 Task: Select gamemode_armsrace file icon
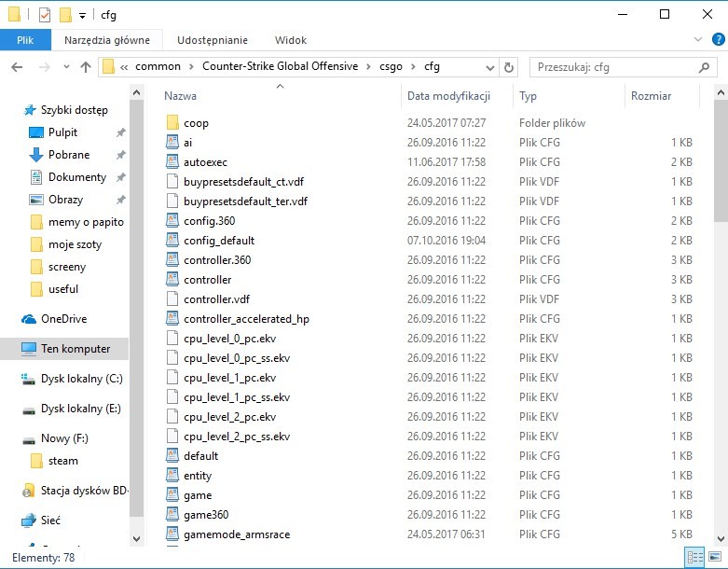point(172,534)
